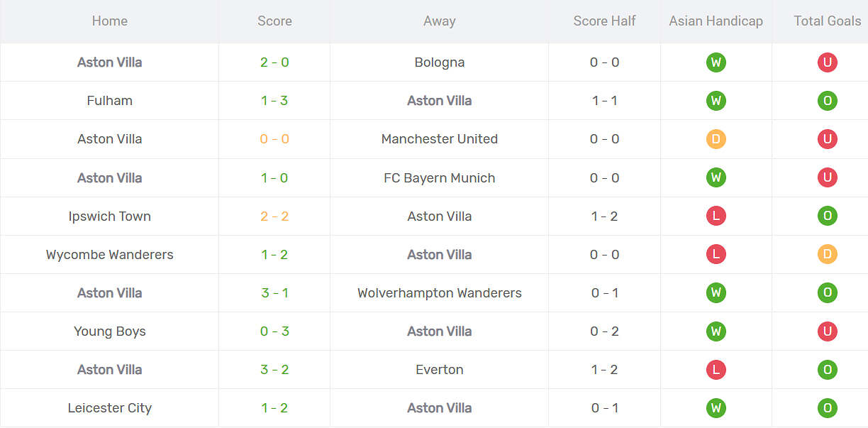Screen dimensions: 868x428
Task: Click the 3 - 2 score against Everton
Action: point(274,370)
